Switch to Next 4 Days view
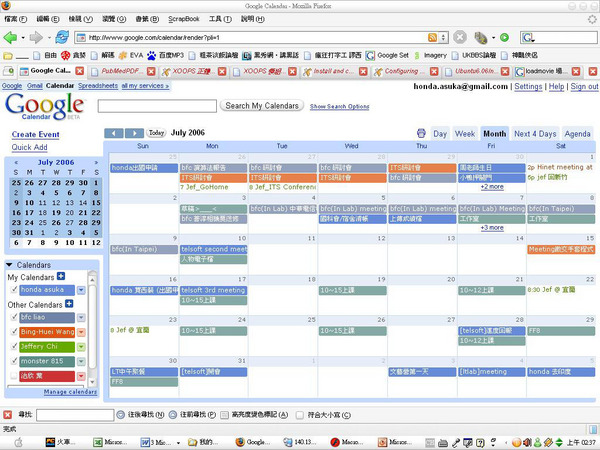Image resolution: width=600 pixels, height=450 pixels. [x=535, y=134]
